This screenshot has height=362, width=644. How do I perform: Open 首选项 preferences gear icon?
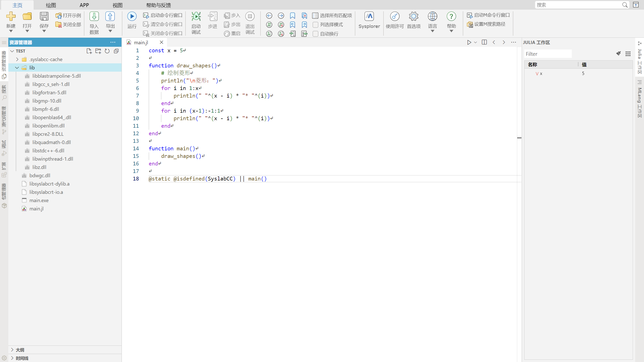(414, 16)
